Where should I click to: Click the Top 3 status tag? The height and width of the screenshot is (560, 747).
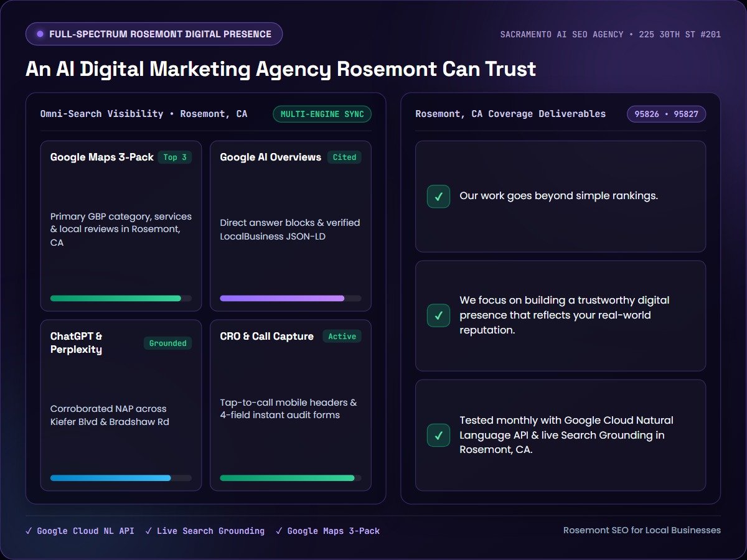tap(175, 157)
